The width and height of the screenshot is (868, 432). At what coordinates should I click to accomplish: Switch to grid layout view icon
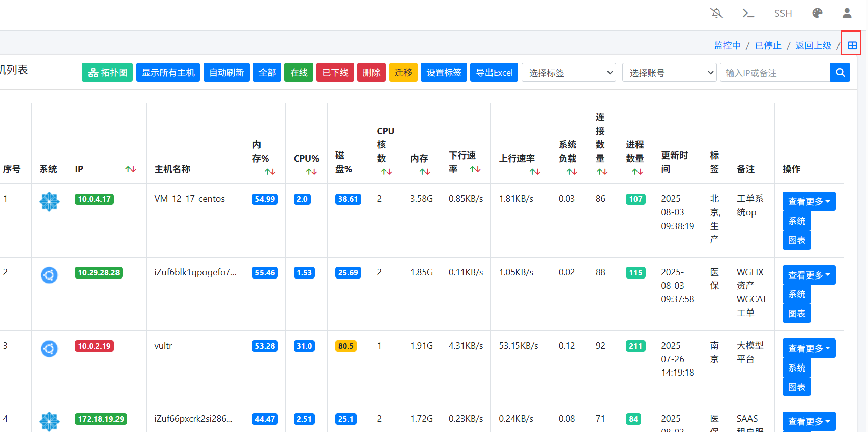852,46
